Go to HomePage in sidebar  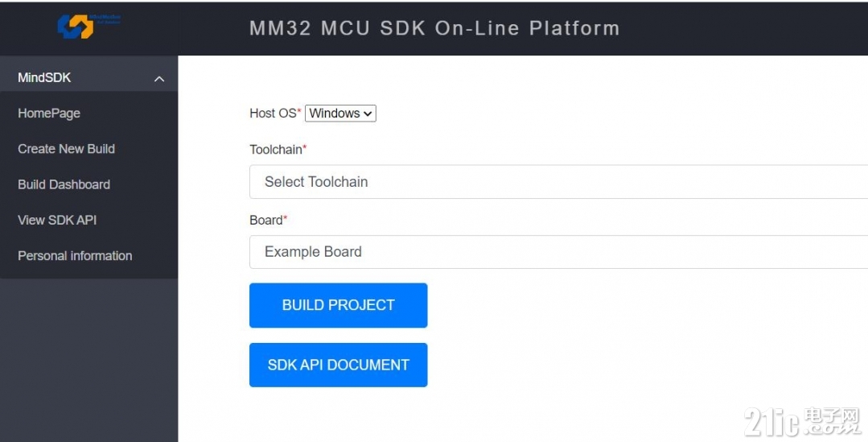pos(49,114)
